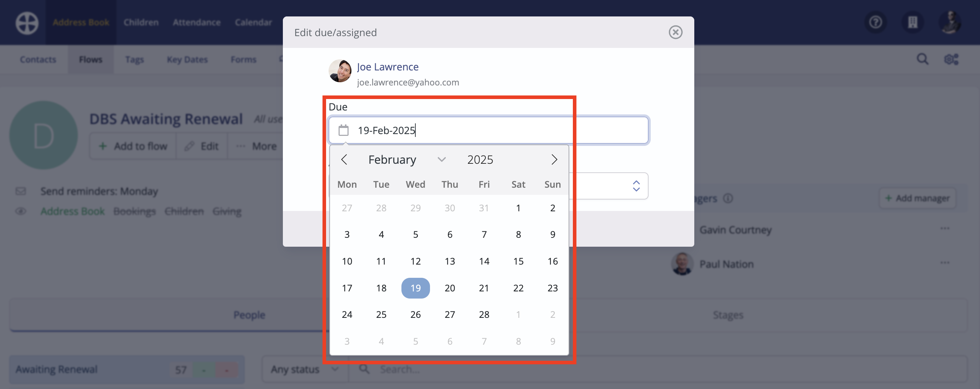Open the assigned-to select arrows
This screenshot has width=980, height=389.
(636, 186)
